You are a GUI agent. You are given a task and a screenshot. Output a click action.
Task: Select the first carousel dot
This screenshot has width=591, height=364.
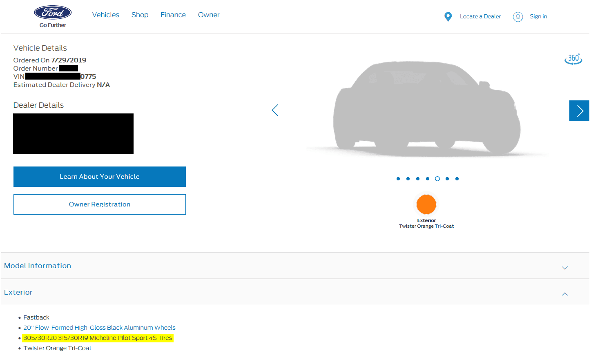coord(398,179)
